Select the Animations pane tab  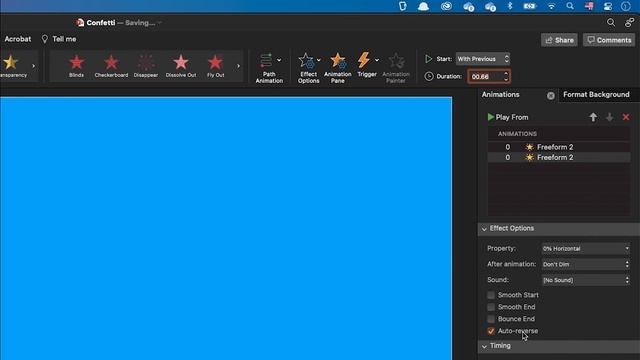coord(500,95)
